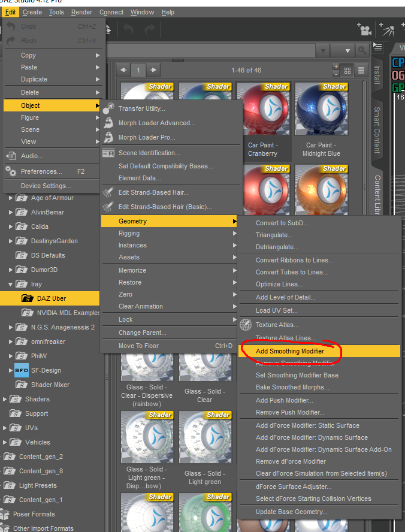This screenshot has width=405, height=532.
Task: Click the new spotlight toolbar icon
Action: pos(388,29)
